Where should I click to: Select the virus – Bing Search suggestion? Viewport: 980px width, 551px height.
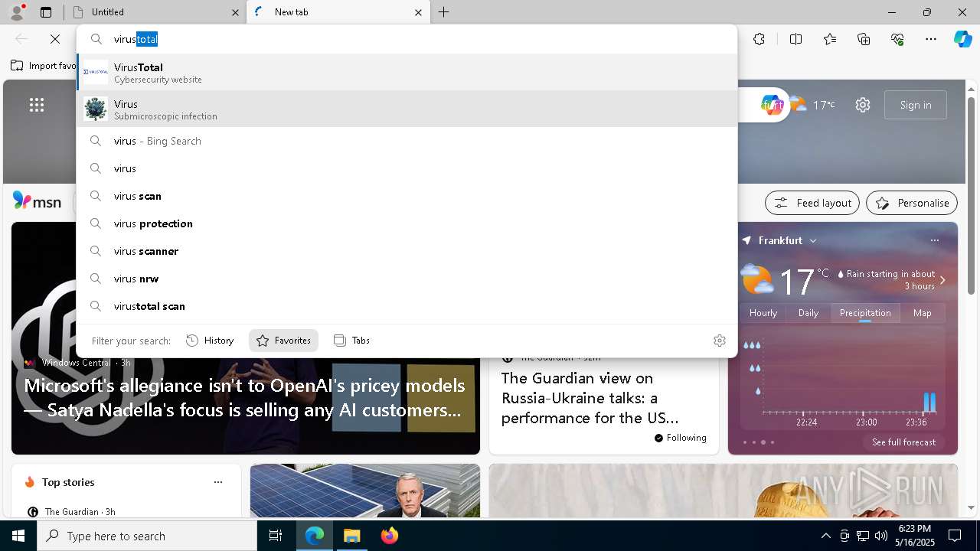(x=407, y=141)
